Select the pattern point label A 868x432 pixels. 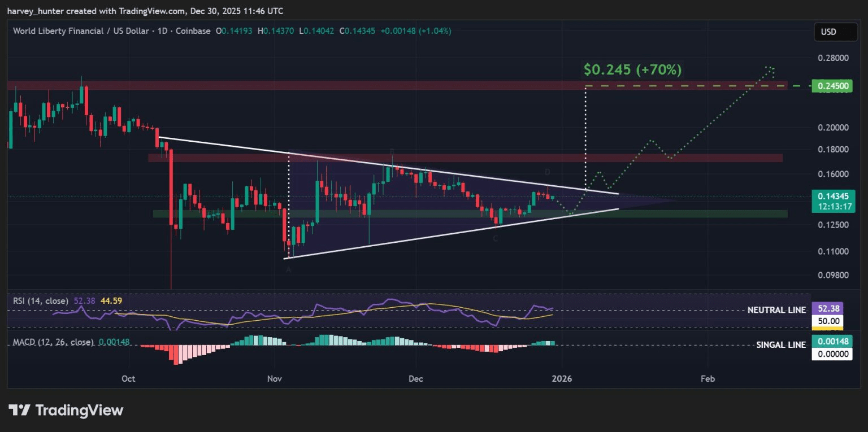288,270
